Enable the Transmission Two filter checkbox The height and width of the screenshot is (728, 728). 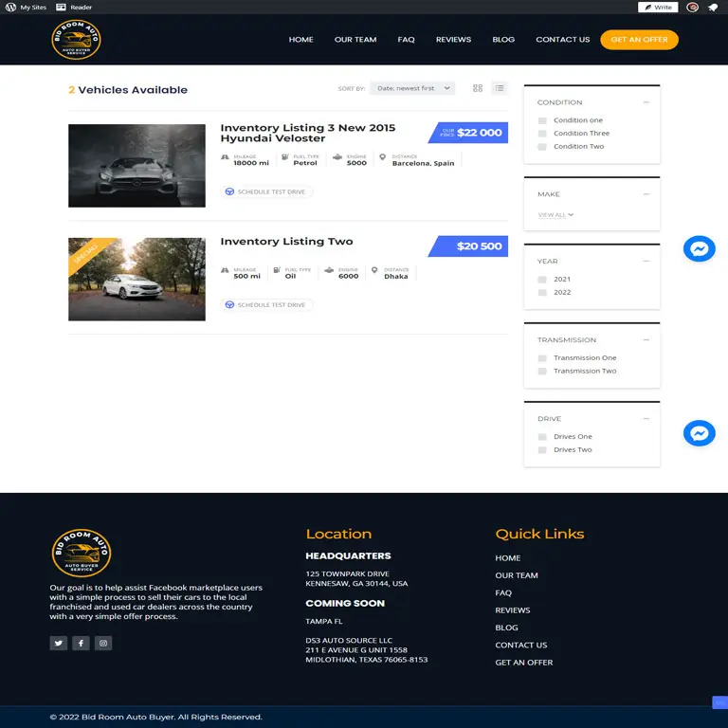pos(542,372)
